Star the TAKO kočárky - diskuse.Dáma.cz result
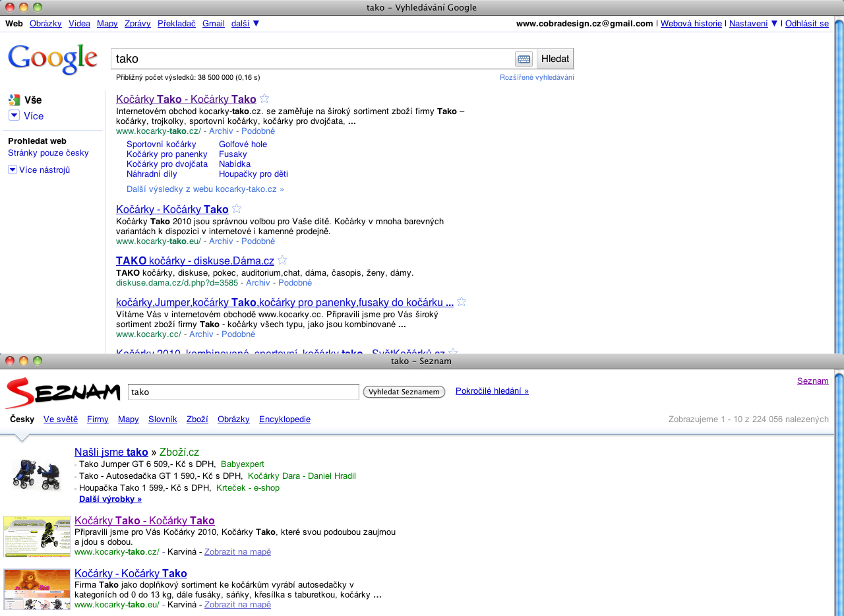This screenshot has height=616, width=844. (282, 260)
